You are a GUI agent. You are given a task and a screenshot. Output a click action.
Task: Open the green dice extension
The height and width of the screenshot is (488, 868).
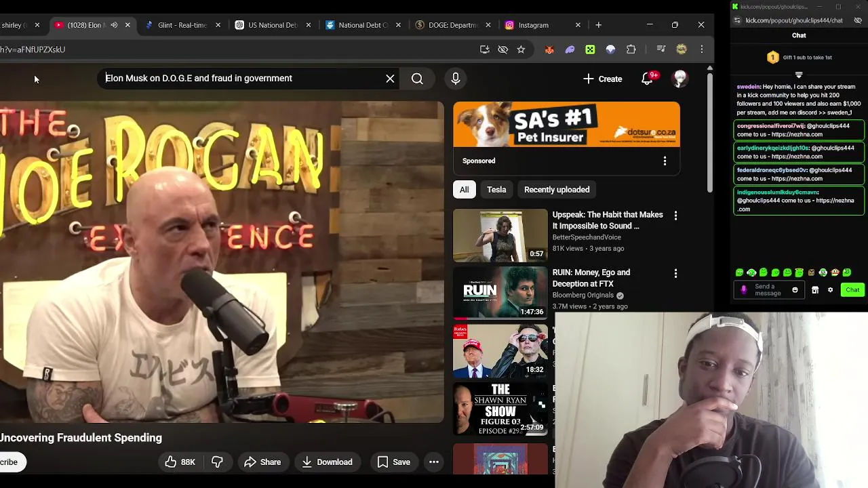(x=590, y=49)
